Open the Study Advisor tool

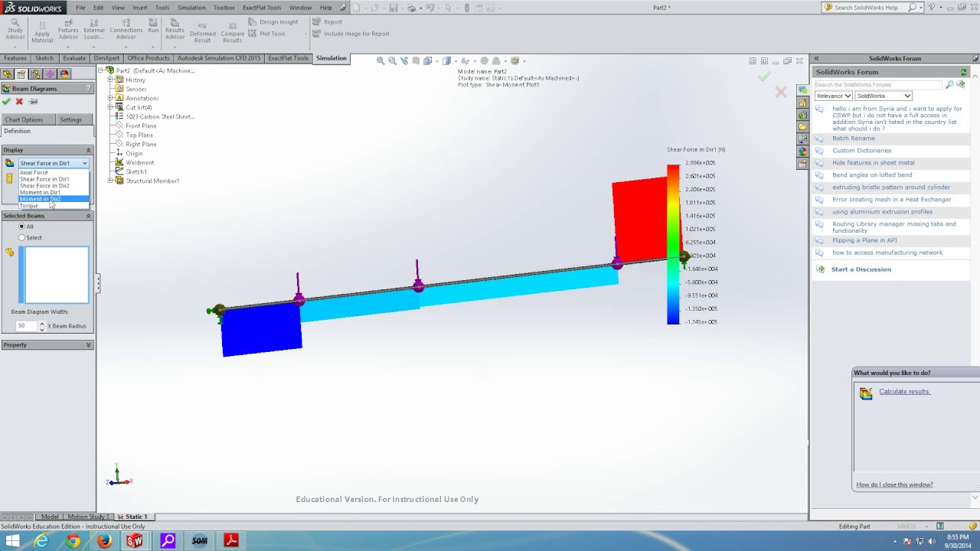15,29
